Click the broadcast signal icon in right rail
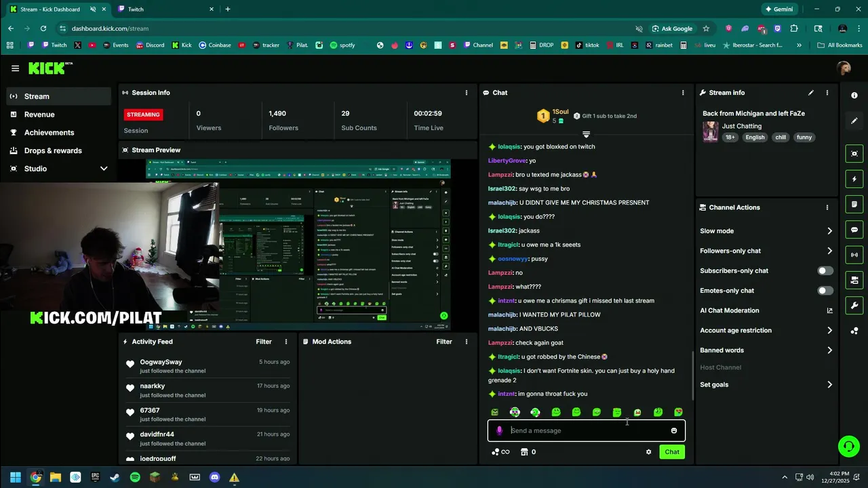 pos(854,255)
